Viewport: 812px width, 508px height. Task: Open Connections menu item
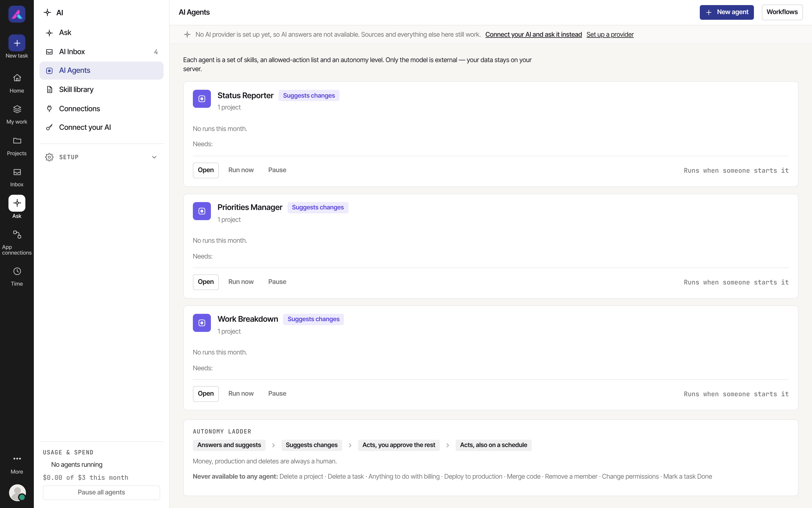point(101,109)
